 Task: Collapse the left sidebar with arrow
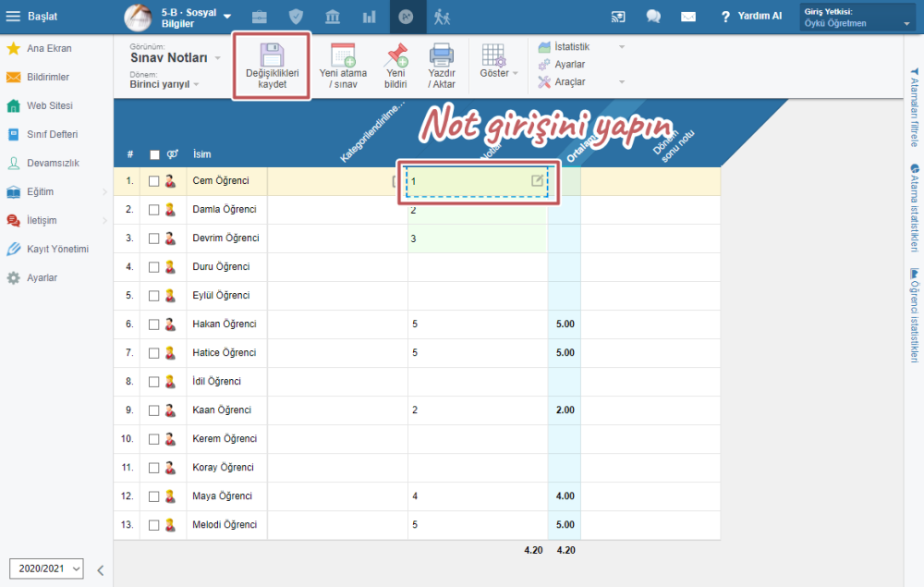point(100,570)
